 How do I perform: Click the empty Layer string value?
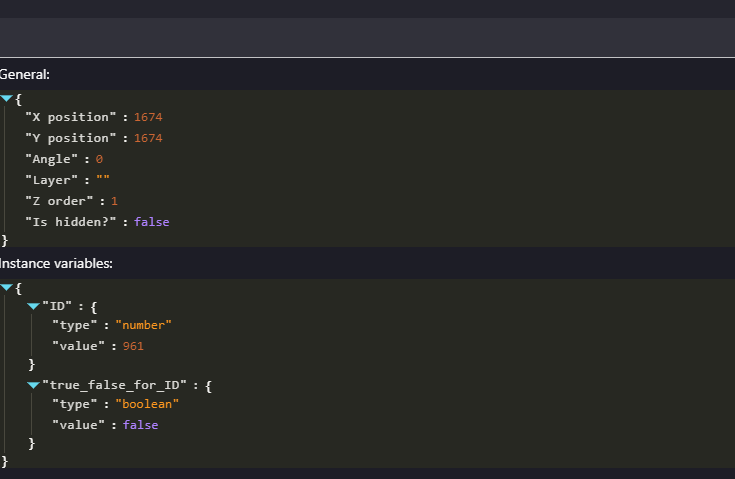[x=103, y=179]
